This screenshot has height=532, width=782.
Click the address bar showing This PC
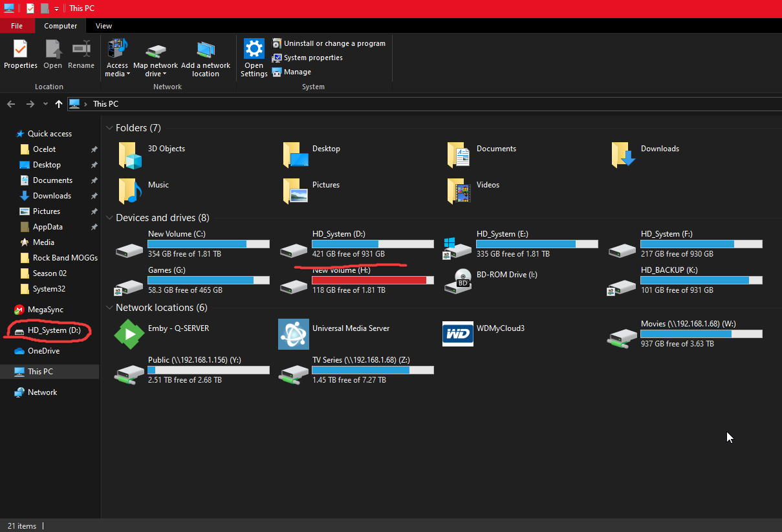tap(424, 104)
